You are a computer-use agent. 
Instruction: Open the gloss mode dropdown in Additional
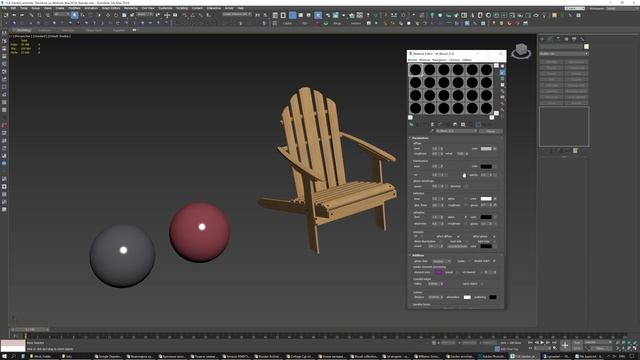[441, 261]
